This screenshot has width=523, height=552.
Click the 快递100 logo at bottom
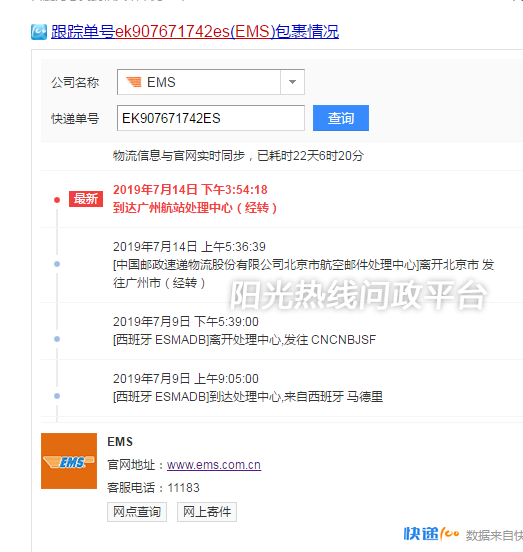pyautogui.click(x=431, y=534)
